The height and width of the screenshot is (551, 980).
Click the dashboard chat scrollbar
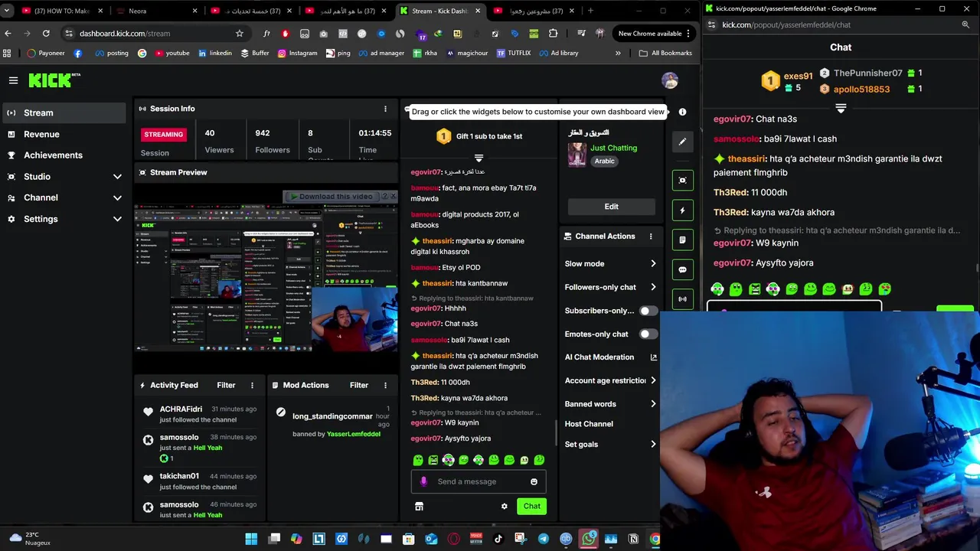point(557,432)
